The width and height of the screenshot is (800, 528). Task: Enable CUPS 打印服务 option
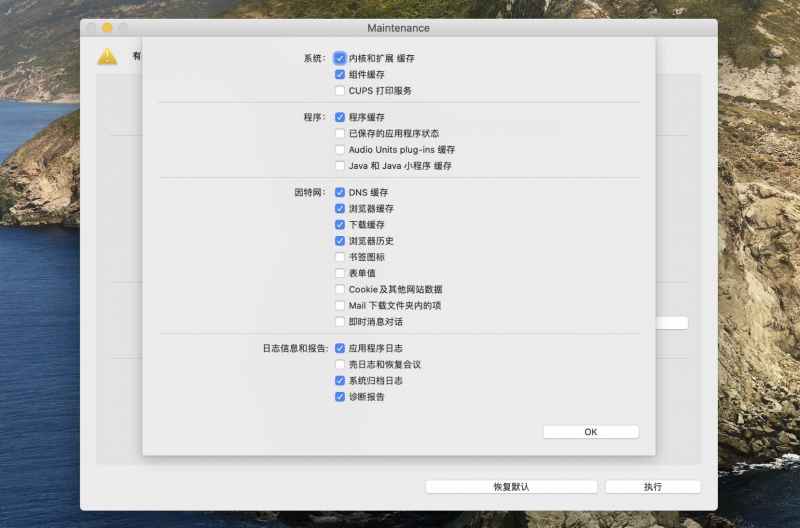(340, 91)
